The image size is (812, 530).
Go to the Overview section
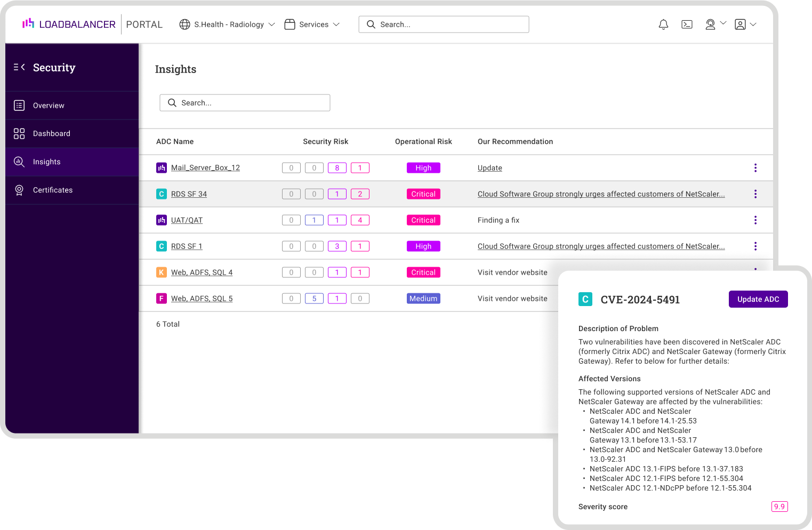[x=72, y=106]
